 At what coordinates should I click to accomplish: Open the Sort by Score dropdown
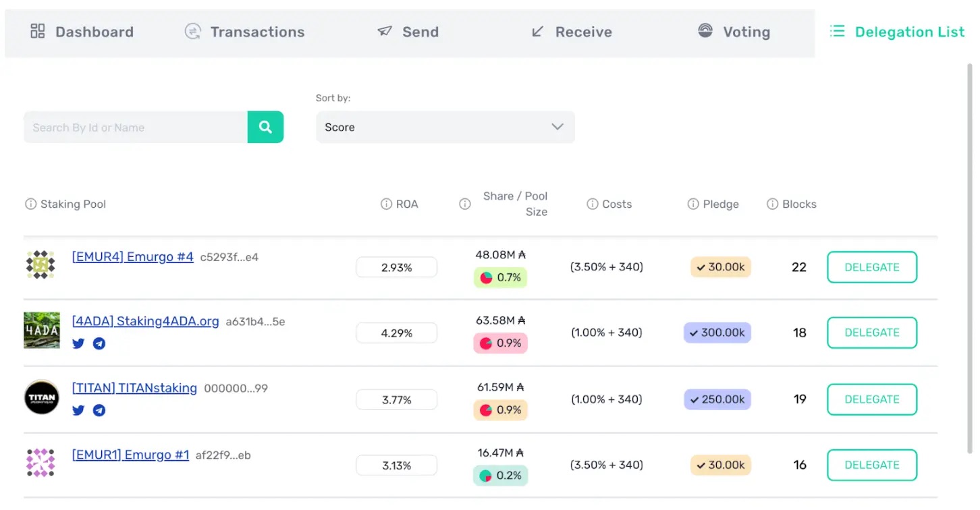point(445,127)
